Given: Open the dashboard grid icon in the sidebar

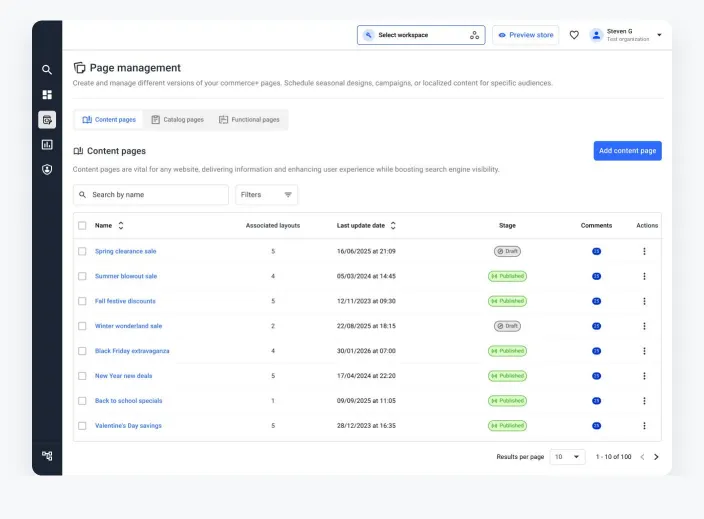Looking at the screenshot, I should click(47, 95).
